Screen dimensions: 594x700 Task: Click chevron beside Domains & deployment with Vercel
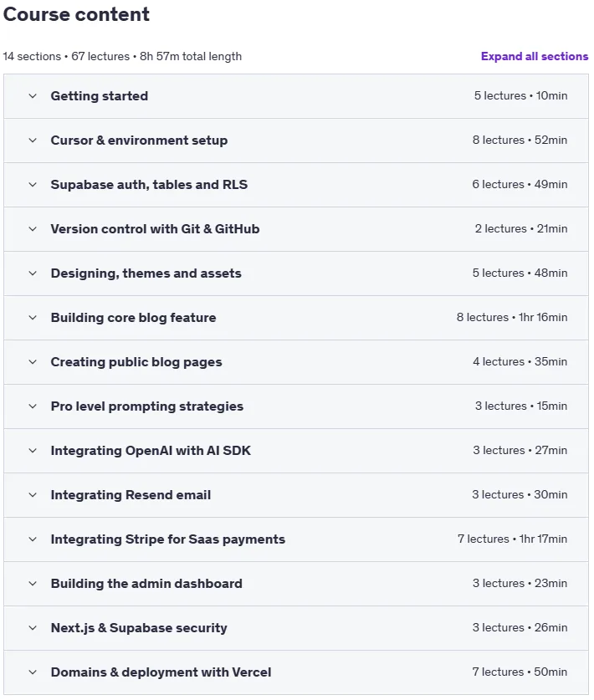(33, 672)
